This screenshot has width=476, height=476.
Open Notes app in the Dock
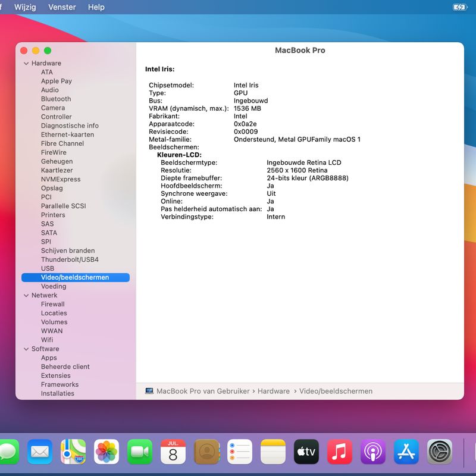[x=273, y=452]
